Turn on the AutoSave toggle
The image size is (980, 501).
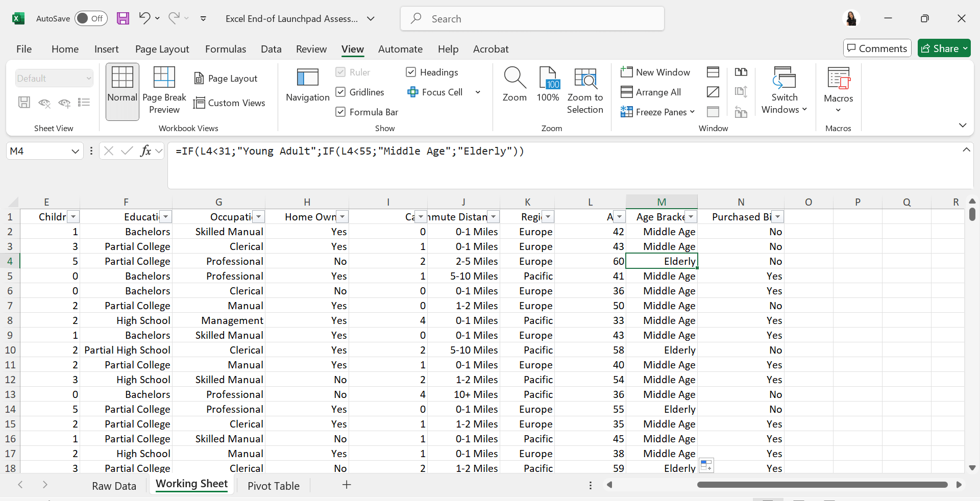(91, 19)
